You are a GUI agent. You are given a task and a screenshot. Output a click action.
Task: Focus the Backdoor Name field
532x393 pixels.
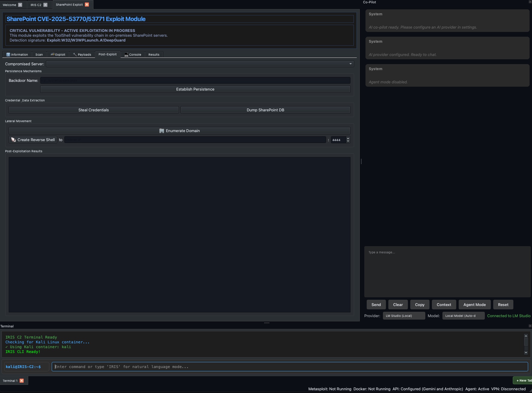tap(195, 80)
